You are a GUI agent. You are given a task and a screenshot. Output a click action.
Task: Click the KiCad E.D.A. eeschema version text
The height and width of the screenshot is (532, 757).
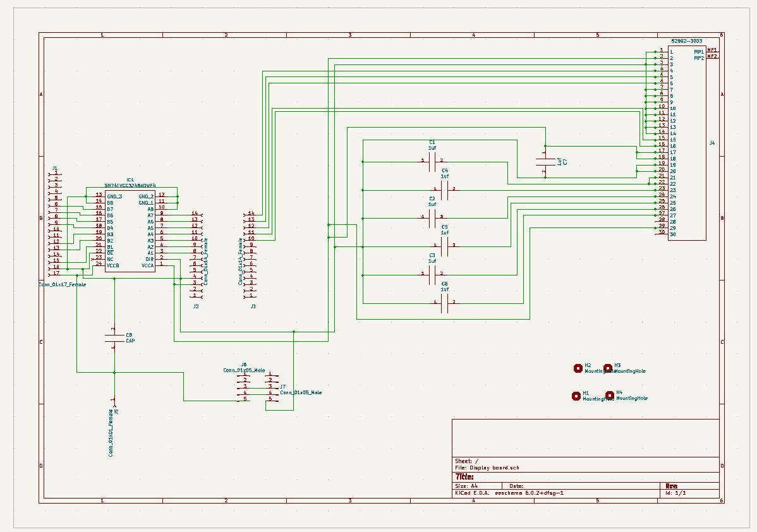click(509, 493)
